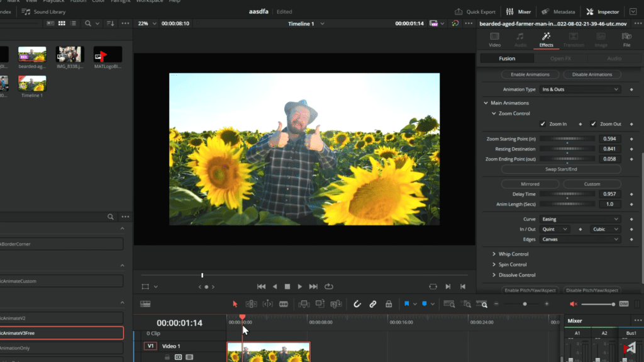The image size is (644, 362).
Task: Click Match Frame icon below viewer
Action: (x=433, y=286)
